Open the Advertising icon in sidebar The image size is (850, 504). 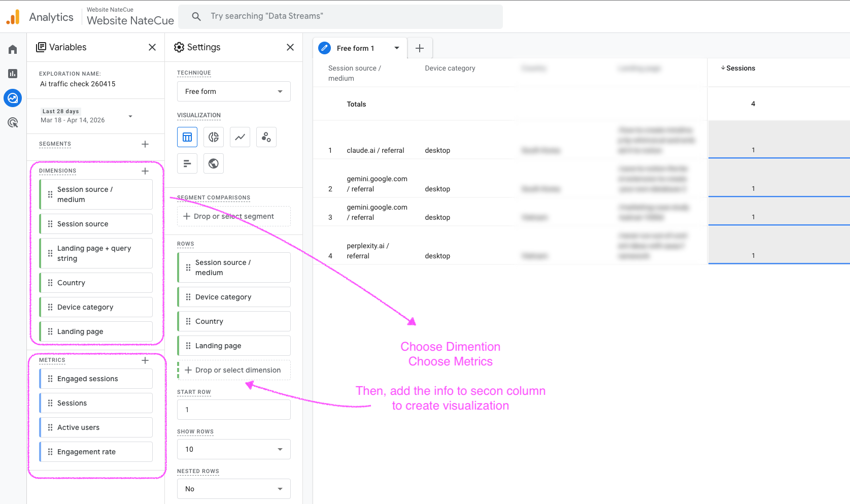13,122
